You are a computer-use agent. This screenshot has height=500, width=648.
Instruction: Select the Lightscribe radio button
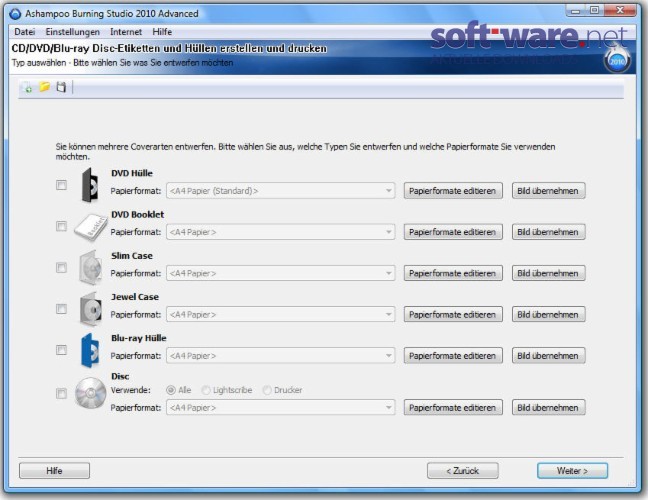point(206,390)
